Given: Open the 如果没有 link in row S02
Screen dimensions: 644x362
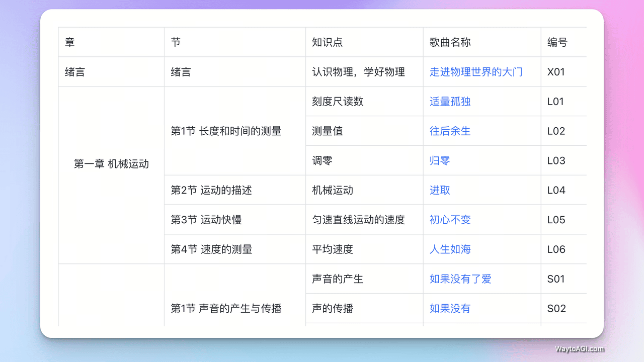Looking at the screenshot, I should click(450, 308).
